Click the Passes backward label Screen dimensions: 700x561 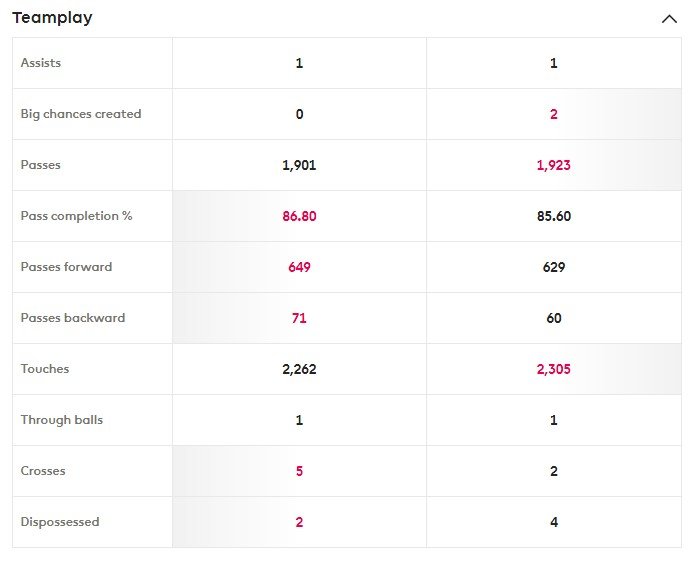73,318
